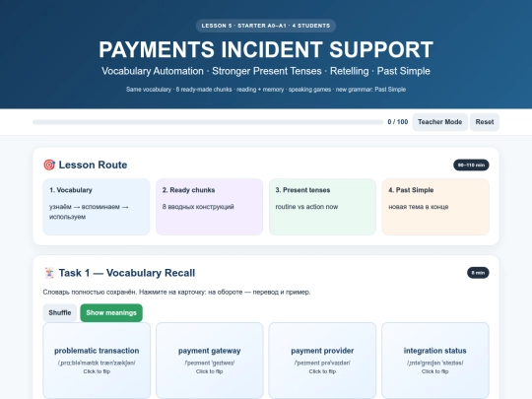Image resolution: width=532 pixels, height=399 pixels.
Task: Click the 90–110 min duration badge
Action: (471, 165)
